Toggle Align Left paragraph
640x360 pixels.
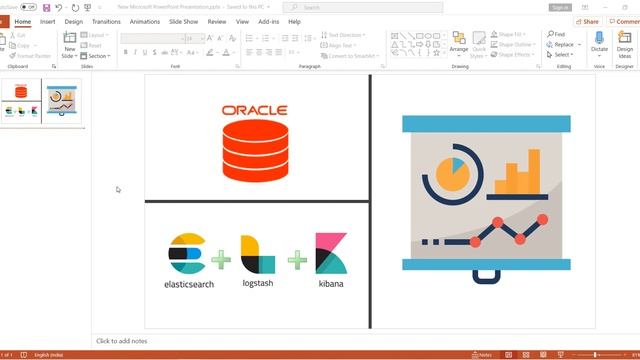pos(249,52)
